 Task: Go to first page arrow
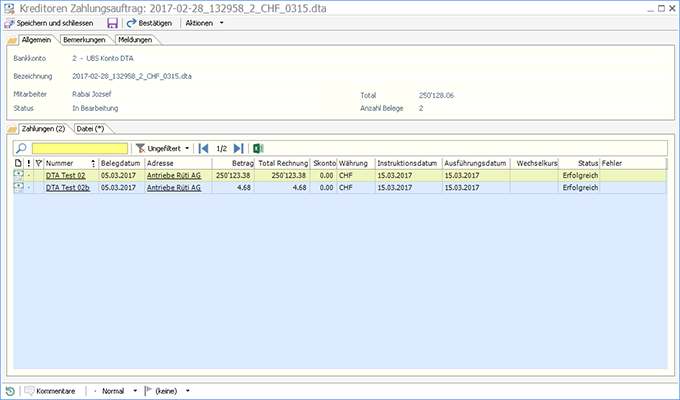(x=203, y=148)
